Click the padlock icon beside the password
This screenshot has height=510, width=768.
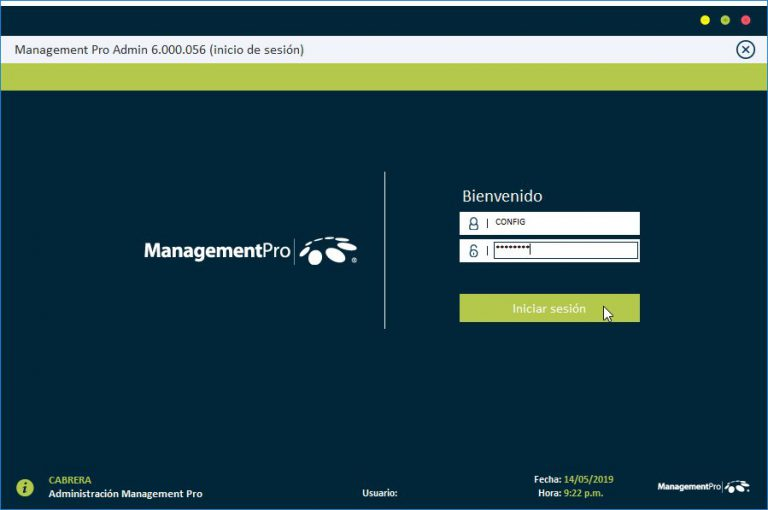473,250
